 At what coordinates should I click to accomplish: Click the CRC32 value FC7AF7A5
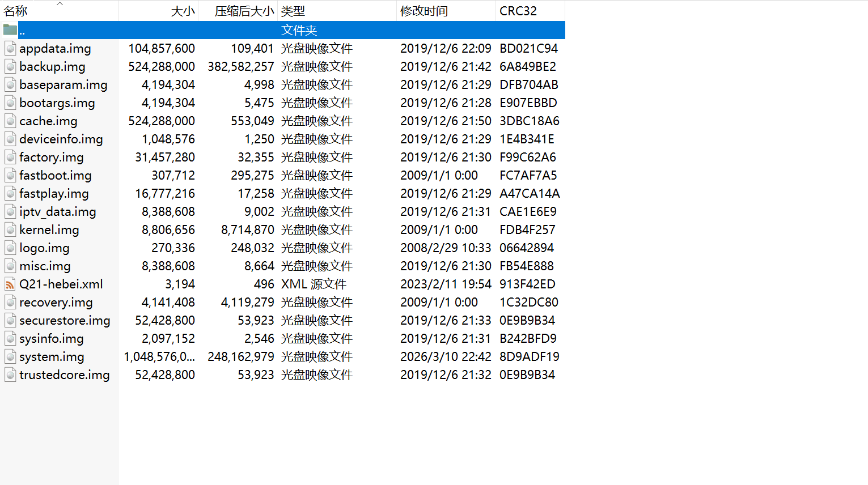528,175
